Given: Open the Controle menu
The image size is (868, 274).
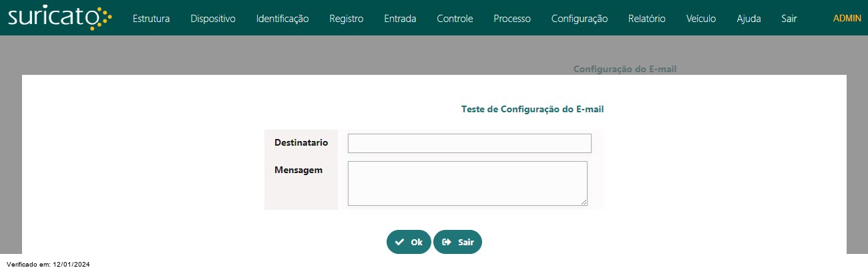Looking at the screenshot, I should (455, 19).
